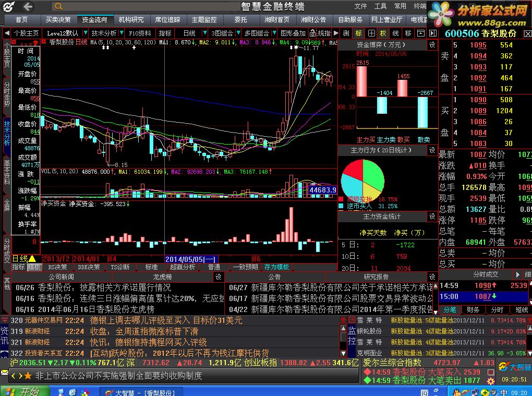
Task: Expand the 分时成交 panel right arrow
Action: (x=518, y=274)
